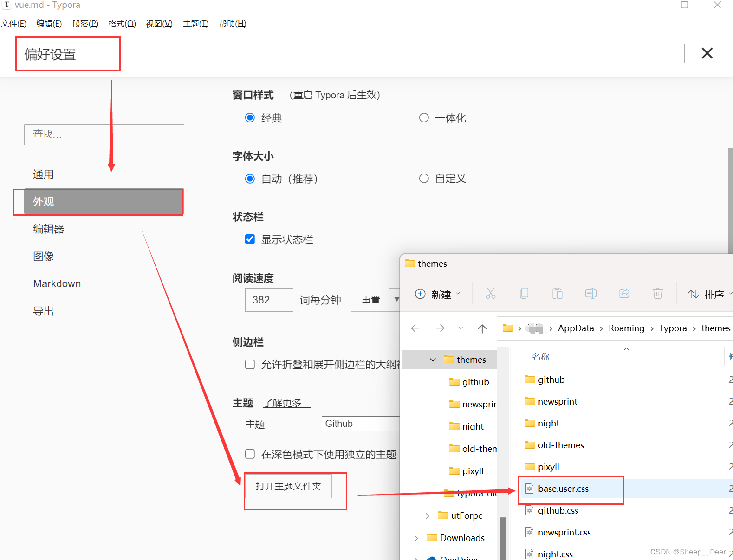Select the 外观 (Appearance) preferences section
This screenshot has height=560, width=733.
104,202
